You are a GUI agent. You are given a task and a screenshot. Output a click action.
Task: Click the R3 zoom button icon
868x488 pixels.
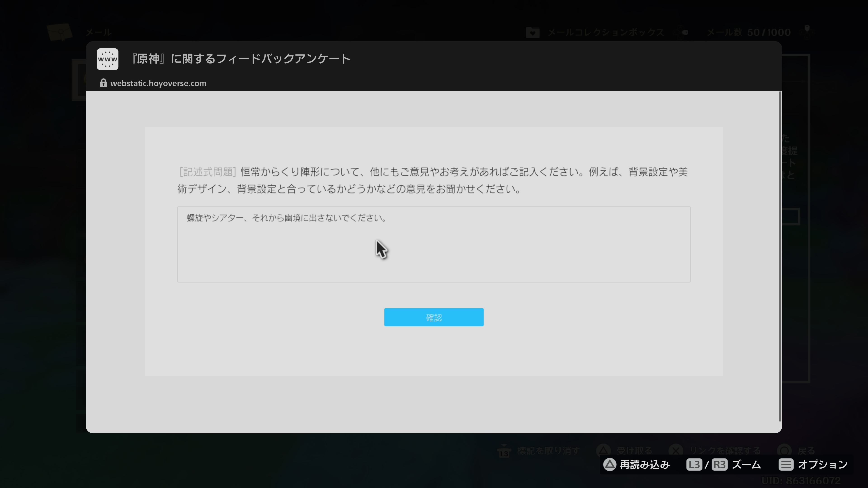(719, 465)
